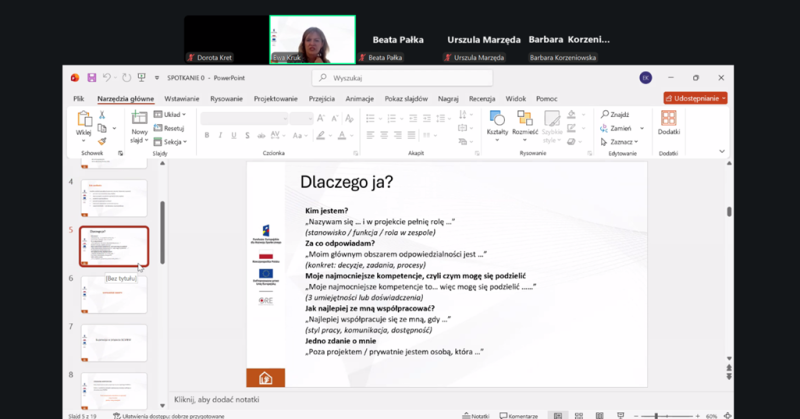Expand the Sekcja dropdown
The width and height of the screenshot is (800, 419).
pyautogui.click(x=172, y=141)
